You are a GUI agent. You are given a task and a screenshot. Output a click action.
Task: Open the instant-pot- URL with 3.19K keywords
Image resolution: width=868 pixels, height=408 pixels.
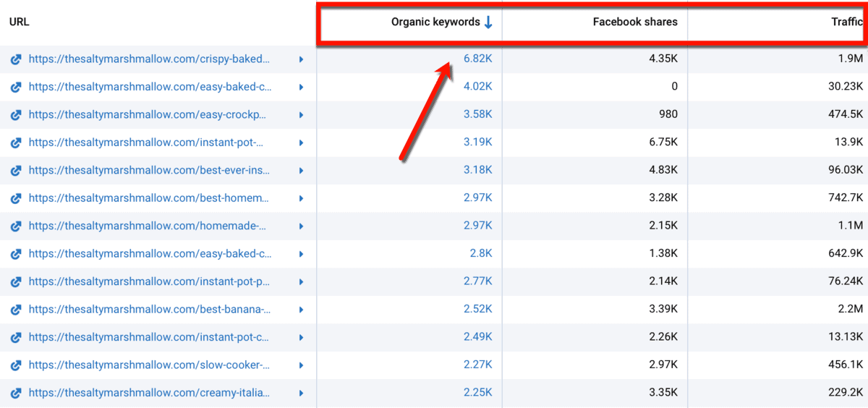click(145, 143)
